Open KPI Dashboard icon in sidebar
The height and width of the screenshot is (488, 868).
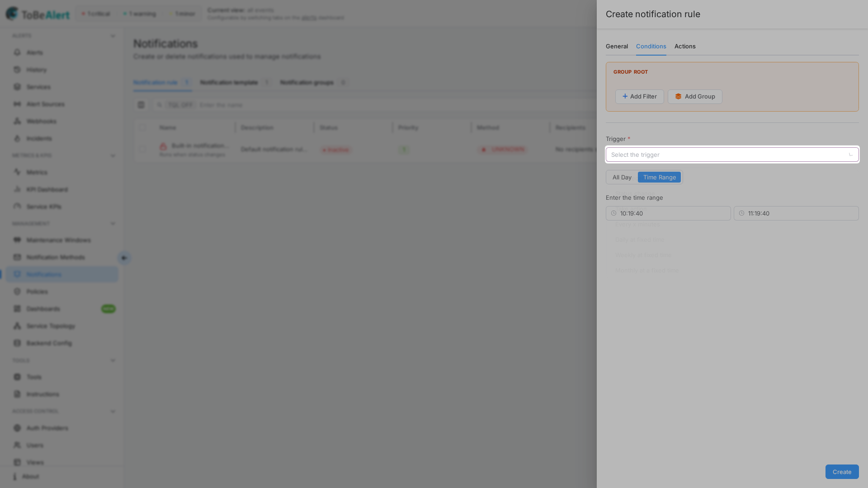click(x=17, y=189)
